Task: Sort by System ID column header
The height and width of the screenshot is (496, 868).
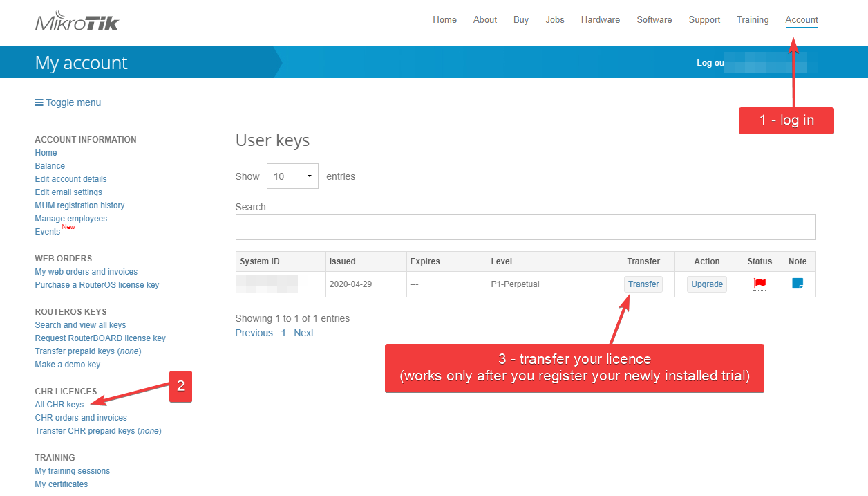Action: (281, 261)
